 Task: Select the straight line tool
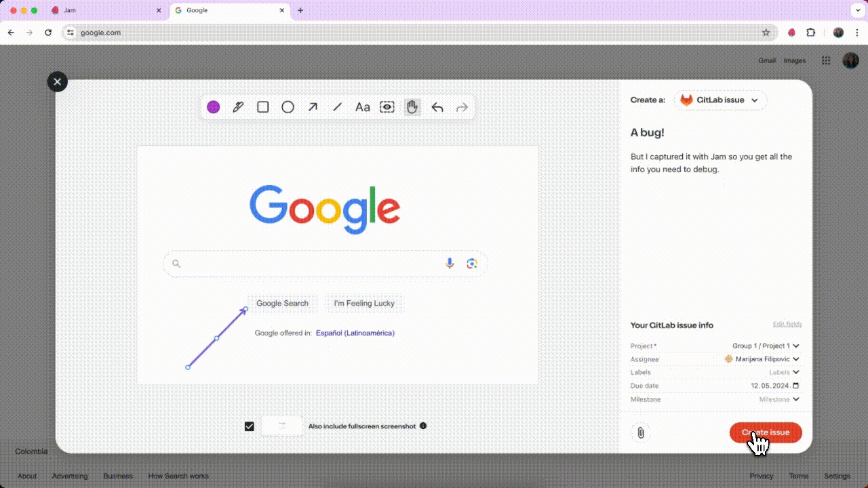click(x=337, y=107)
